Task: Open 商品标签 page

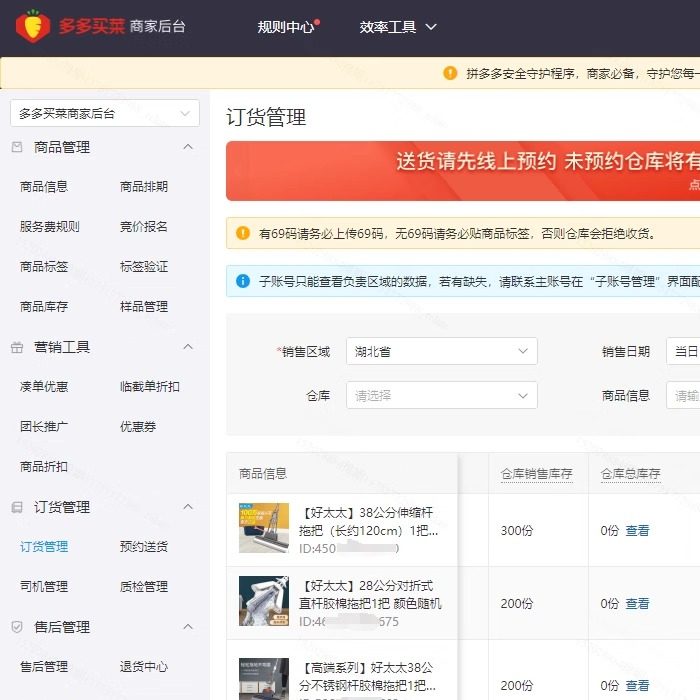Action: click(44, 267)
